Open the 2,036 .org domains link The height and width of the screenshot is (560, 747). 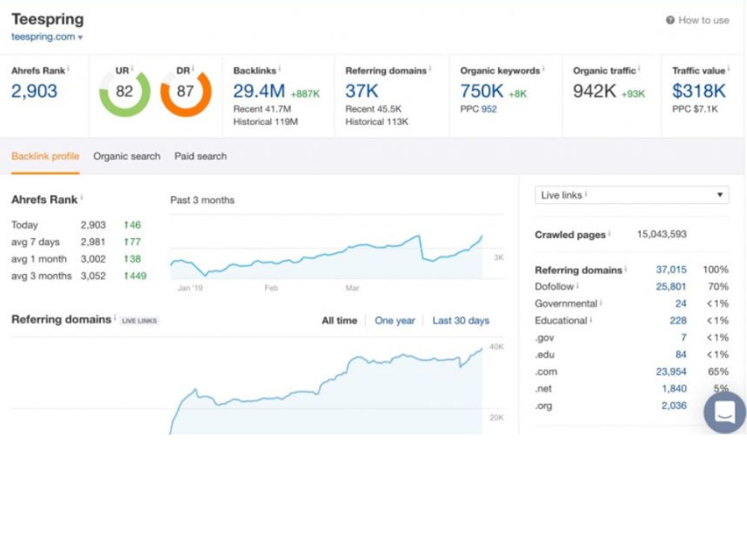coord(674,405)
